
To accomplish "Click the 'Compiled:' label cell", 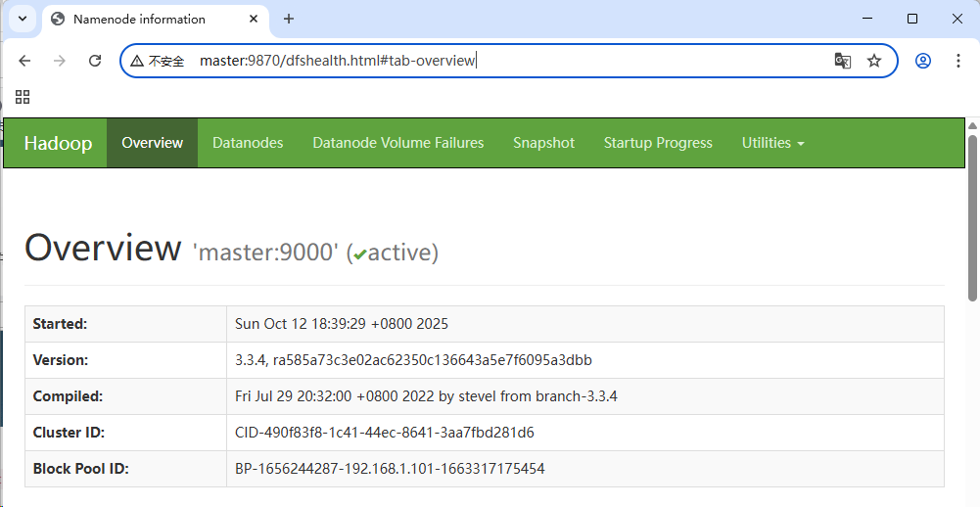I will click(x=125, y=396).
